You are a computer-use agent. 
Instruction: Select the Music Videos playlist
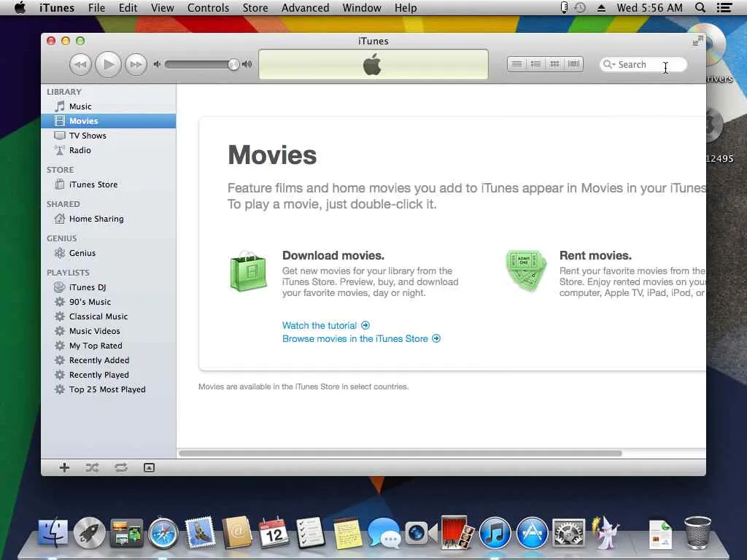point(108,331)
